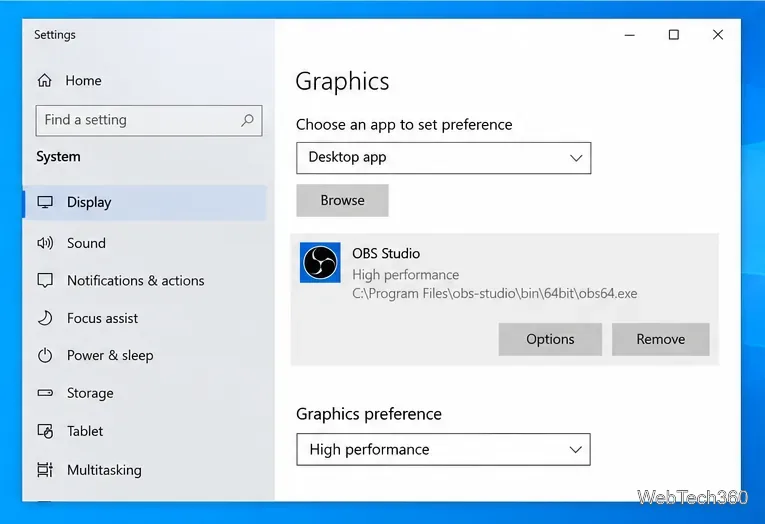Click 'High performance' under OBS Studio

(405, 275)
